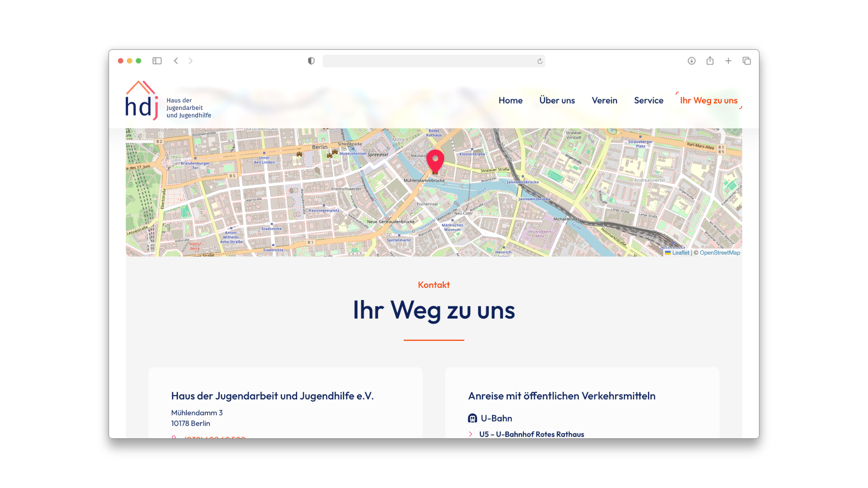The image size is (868, 488).
Task: Open the OpenStreetMap attribution link
Action: tap(720, 253)
